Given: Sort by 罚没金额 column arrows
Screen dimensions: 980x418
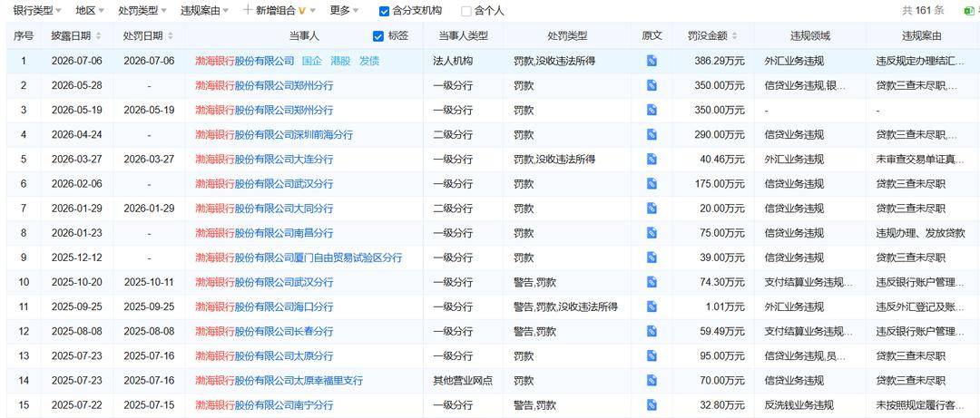Looking at the screenshot, I should tap(734, 36).
